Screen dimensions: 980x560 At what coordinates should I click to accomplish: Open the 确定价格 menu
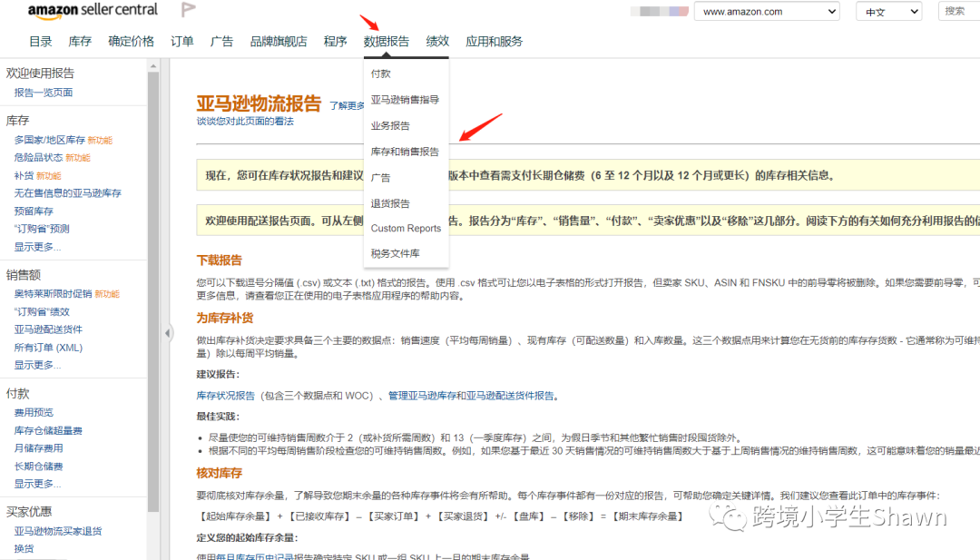coord(131,41)
